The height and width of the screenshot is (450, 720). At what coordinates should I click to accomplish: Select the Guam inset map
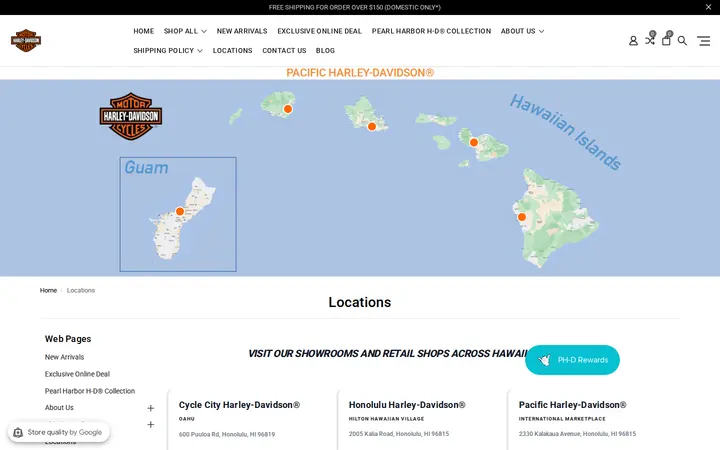(x=178, y=214)
